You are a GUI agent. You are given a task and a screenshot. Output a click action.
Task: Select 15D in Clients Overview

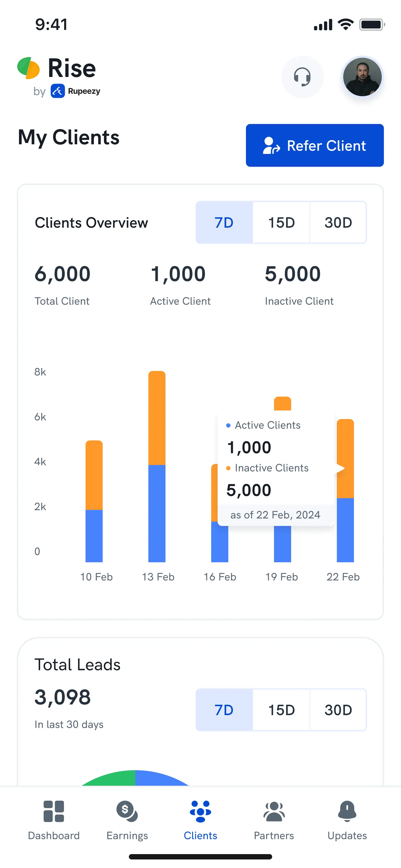[x=282, y=222]
